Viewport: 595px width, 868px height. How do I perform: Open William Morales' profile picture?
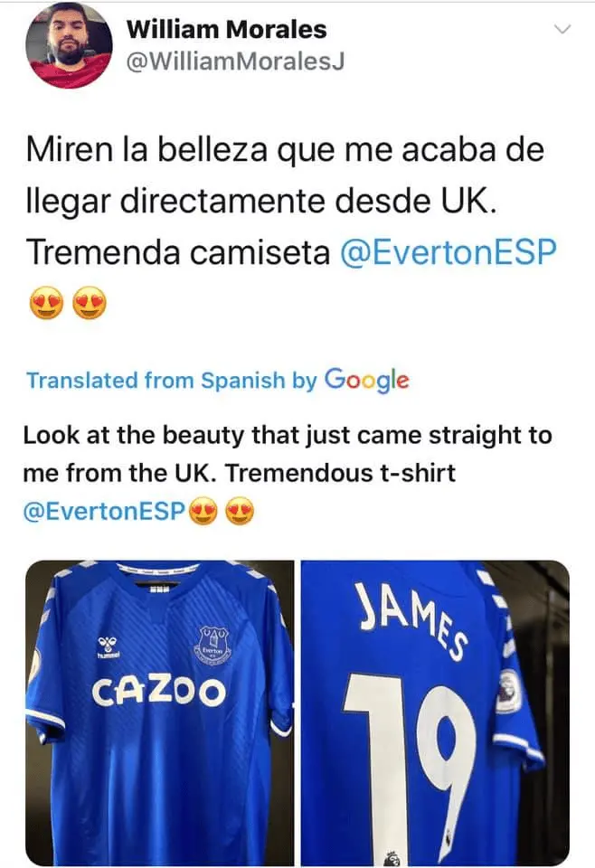pos(70,45)
